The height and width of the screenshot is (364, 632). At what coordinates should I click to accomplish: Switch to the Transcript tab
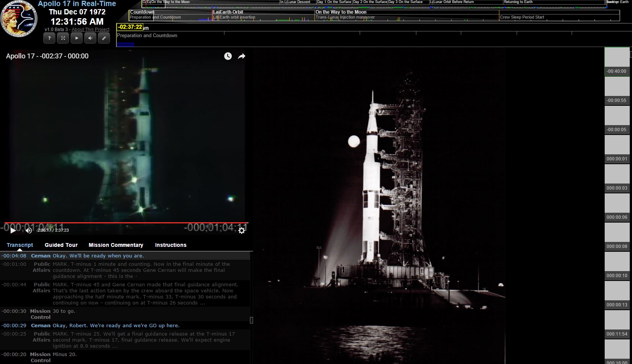(x=20, y=245)
